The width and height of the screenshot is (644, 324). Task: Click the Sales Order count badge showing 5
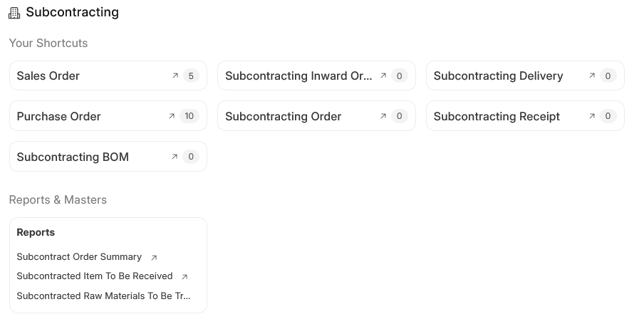tap(190, 75)
